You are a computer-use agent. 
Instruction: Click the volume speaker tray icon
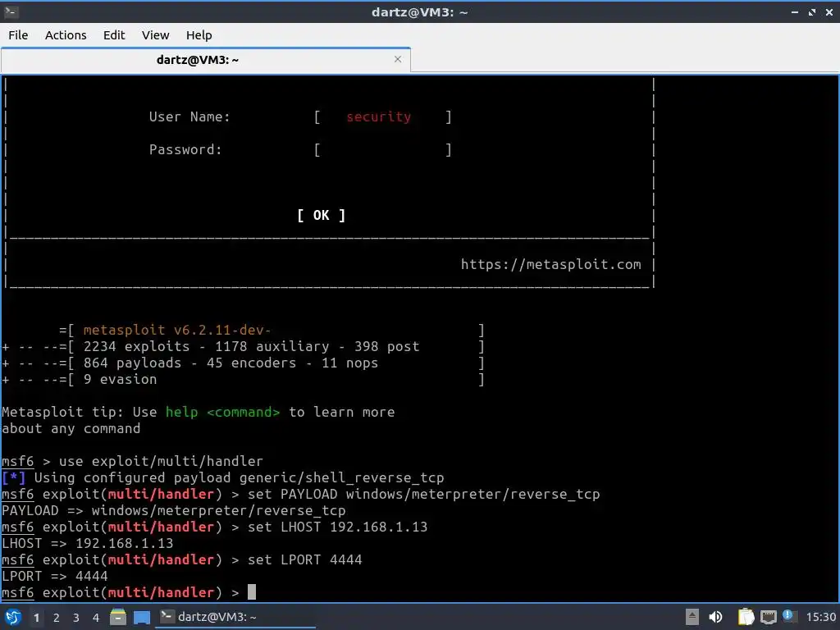(715, 617)
